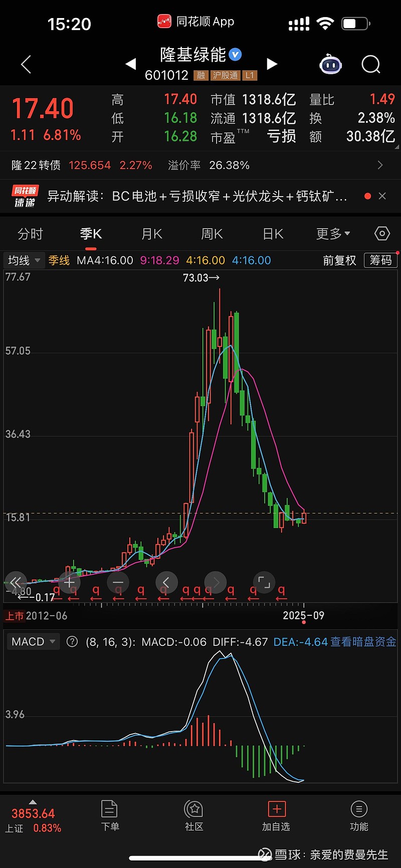Tap the DEA:-4.64 value

pyautogui.click(x=300, y=641)
